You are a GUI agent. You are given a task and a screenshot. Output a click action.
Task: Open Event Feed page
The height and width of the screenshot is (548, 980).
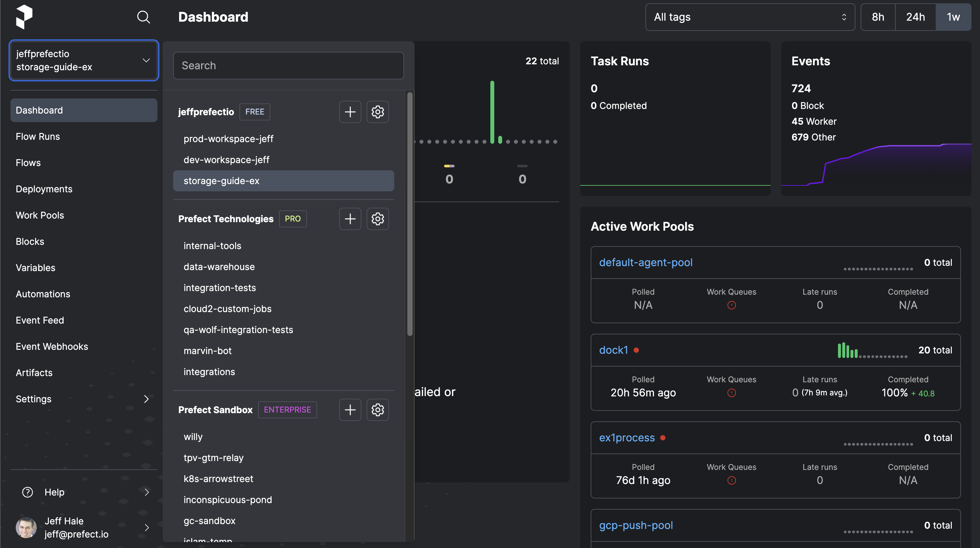coord(84,320)
